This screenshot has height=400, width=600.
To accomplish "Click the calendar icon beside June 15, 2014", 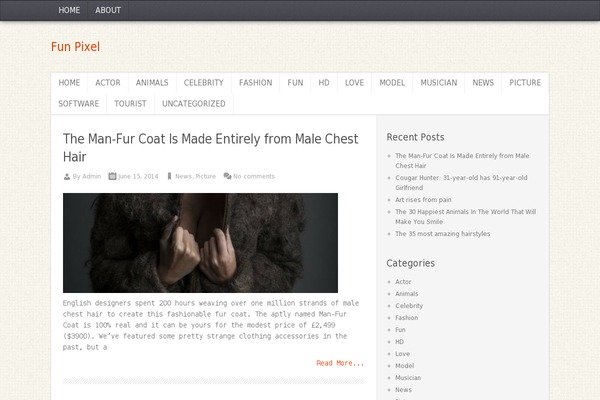I will pyautogui.click(x=112, y=176).
